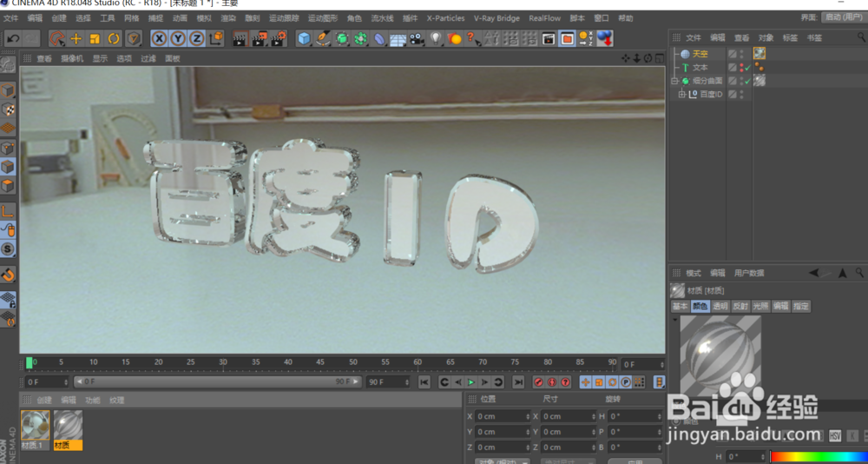Add a camera object
Screen dimensions: 868x464
tap(417, 39)
